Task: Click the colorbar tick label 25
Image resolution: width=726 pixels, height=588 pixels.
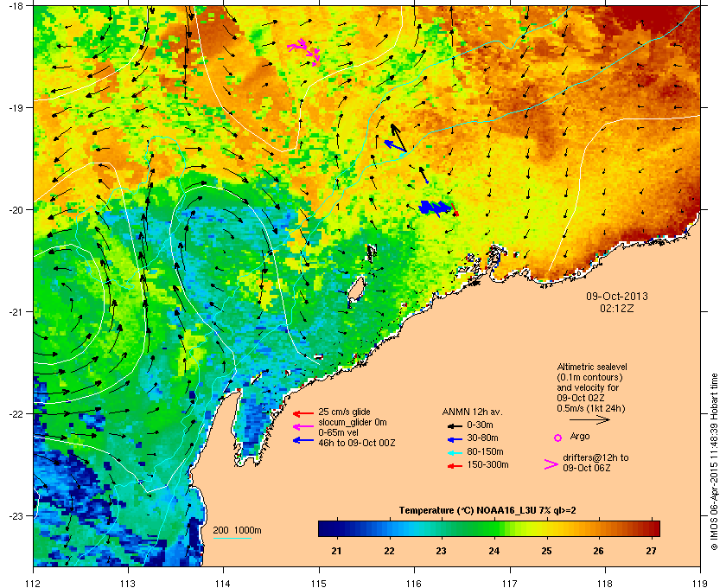Action: point(546,551)
